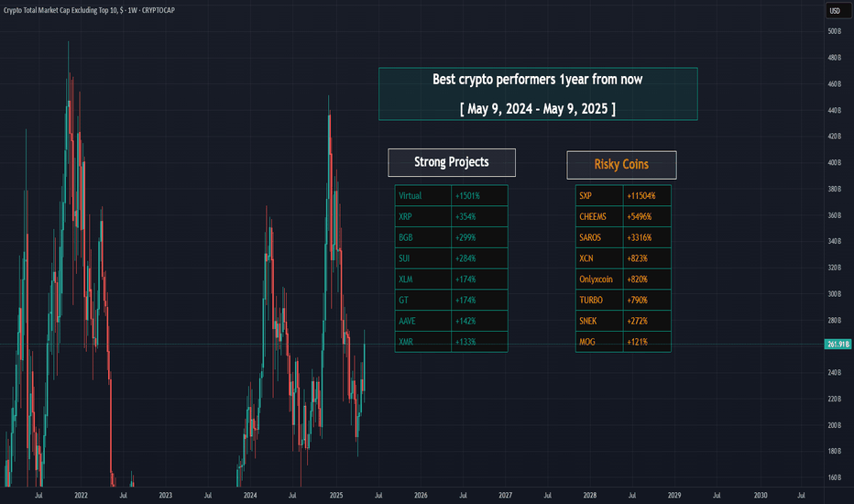Click the '+284%' value cell
The image size is (854, 504).
480,258
